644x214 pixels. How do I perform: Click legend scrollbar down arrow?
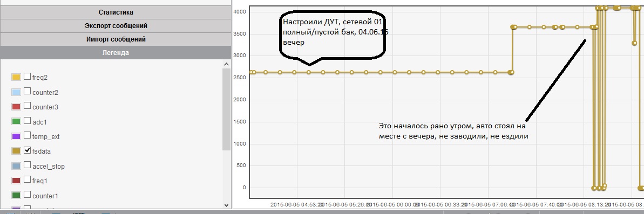pyautogui.click(x=226, y=205)
